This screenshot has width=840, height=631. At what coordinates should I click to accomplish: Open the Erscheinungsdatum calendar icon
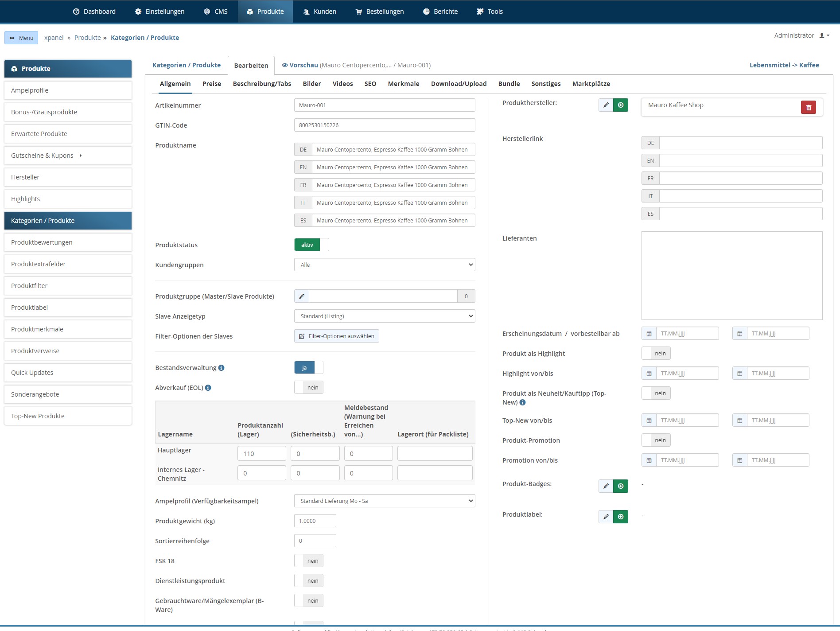(649, 334)
